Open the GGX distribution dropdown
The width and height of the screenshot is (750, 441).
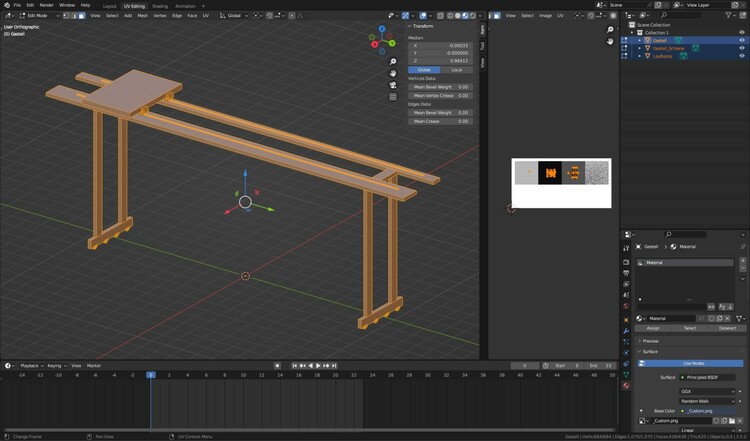707,391
